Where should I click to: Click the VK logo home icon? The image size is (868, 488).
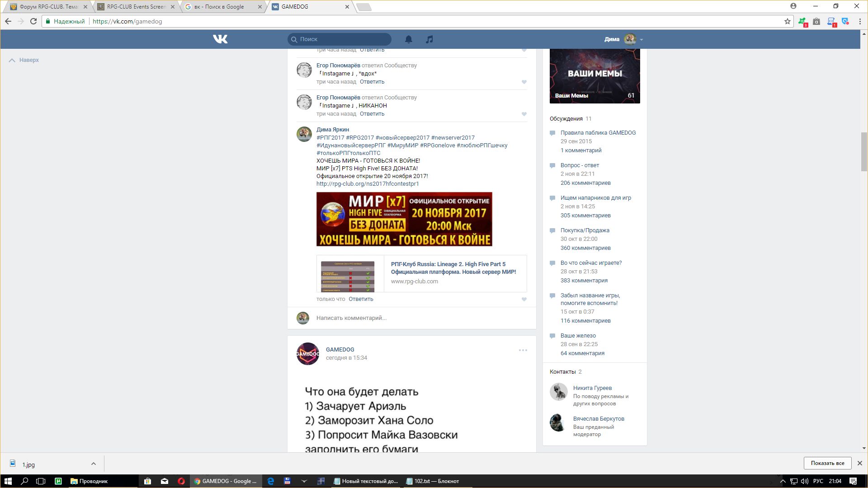220,39
